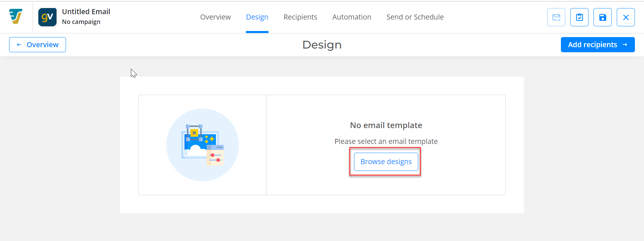Click the Add recipients button
This screenshot has height=241, width=644.
(x=598, y=45)
